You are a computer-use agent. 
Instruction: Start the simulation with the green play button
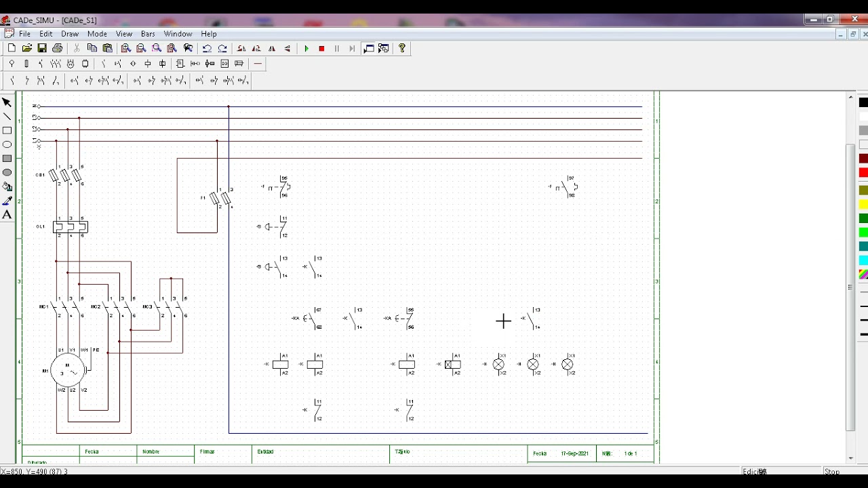pos(307,48)
